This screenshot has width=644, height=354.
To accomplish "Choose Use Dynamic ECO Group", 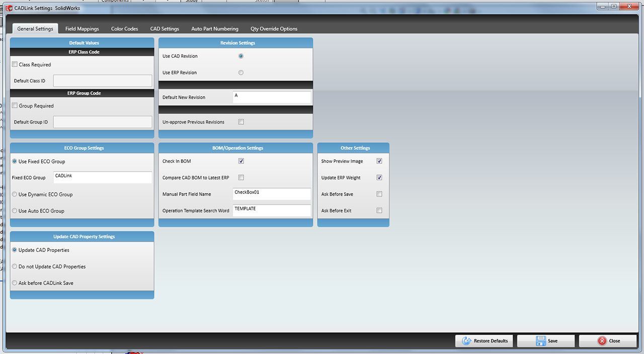I will click(x=15, y=194).
